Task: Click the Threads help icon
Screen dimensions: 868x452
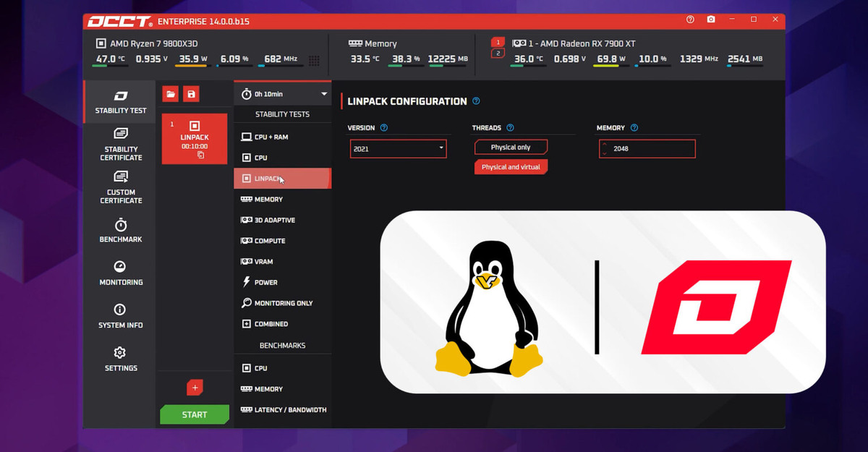Action: tap(510, 128)
